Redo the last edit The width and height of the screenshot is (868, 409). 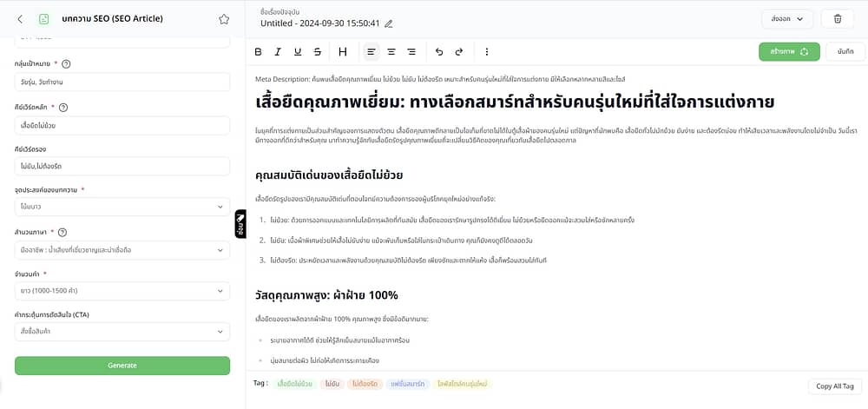[459, 52]
